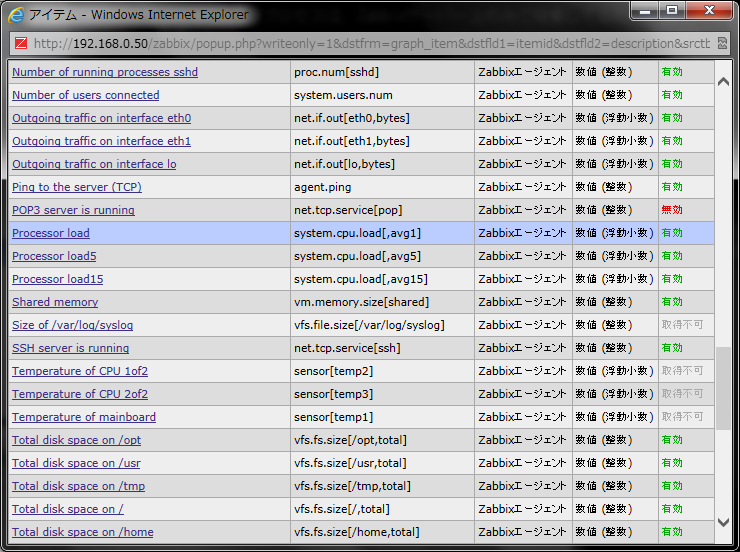Click 有効 status in SSH server row
Screen dimensions: 740x552
pyautogui.click(x=672, y=348)
